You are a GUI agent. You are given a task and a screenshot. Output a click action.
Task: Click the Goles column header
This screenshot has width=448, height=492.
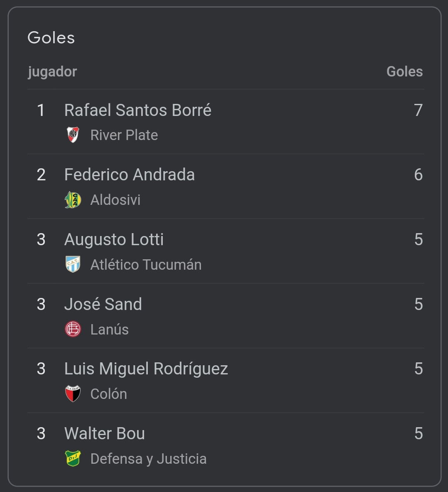[x=404, y=71]
